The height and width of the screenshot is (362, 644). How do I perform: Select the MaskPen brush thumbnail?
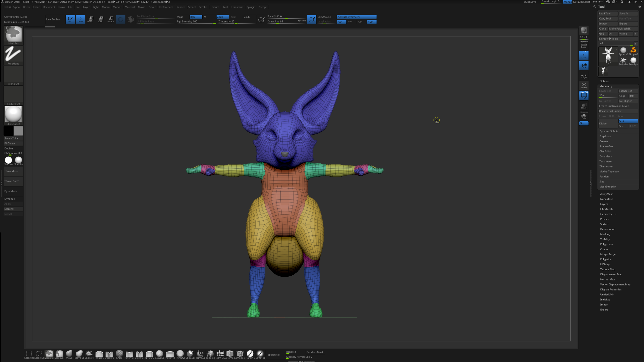13,35
